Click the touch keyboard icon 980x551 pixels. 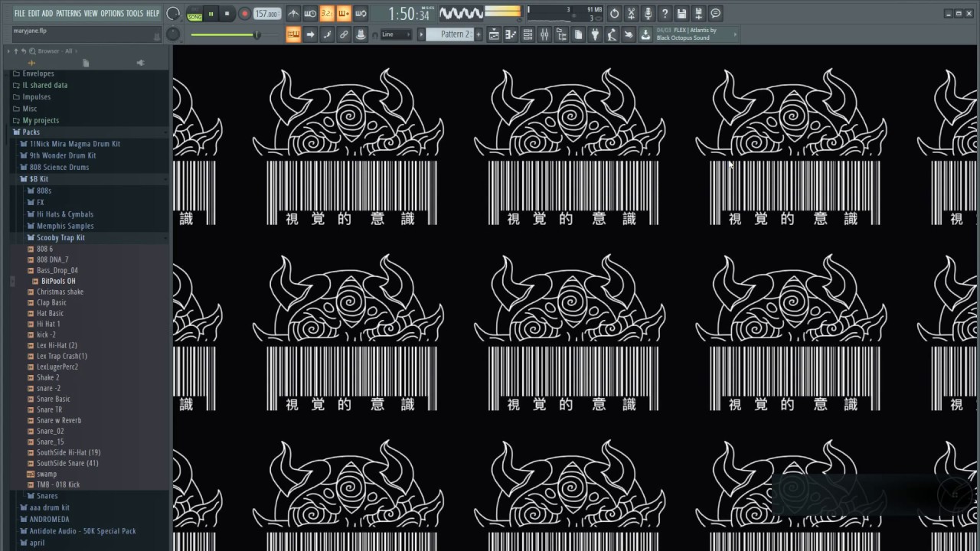(x=629, y=34)
